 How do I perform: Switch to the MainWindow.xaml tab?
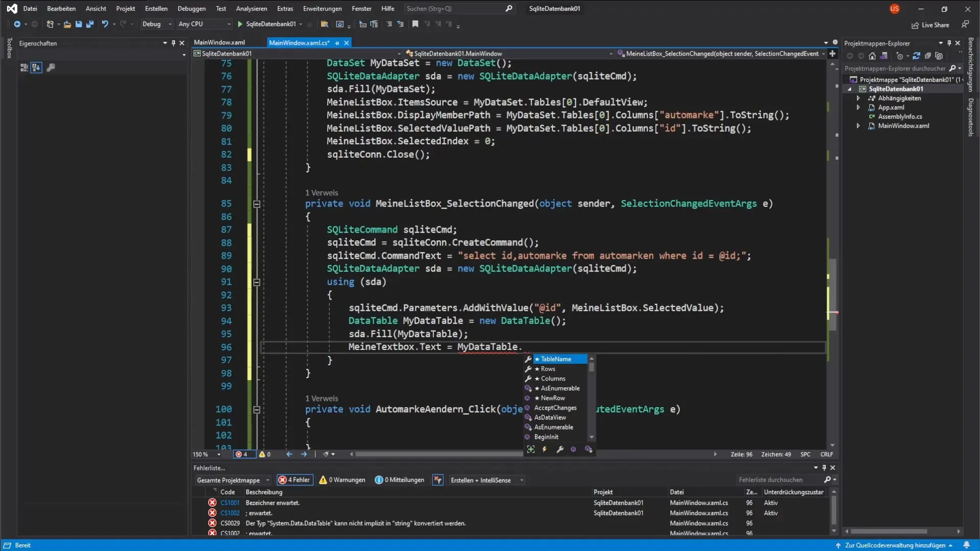coord(219,43)
